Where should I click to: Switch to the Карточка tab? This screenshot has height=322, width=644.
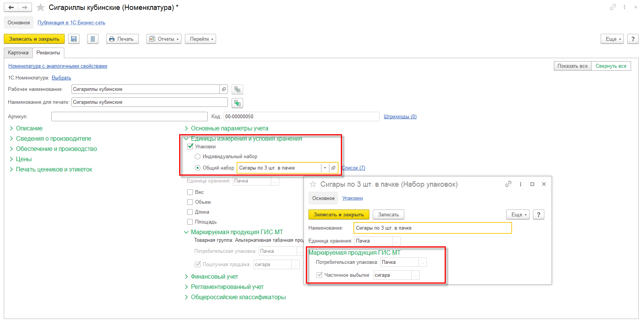click(x=18, y=53)
